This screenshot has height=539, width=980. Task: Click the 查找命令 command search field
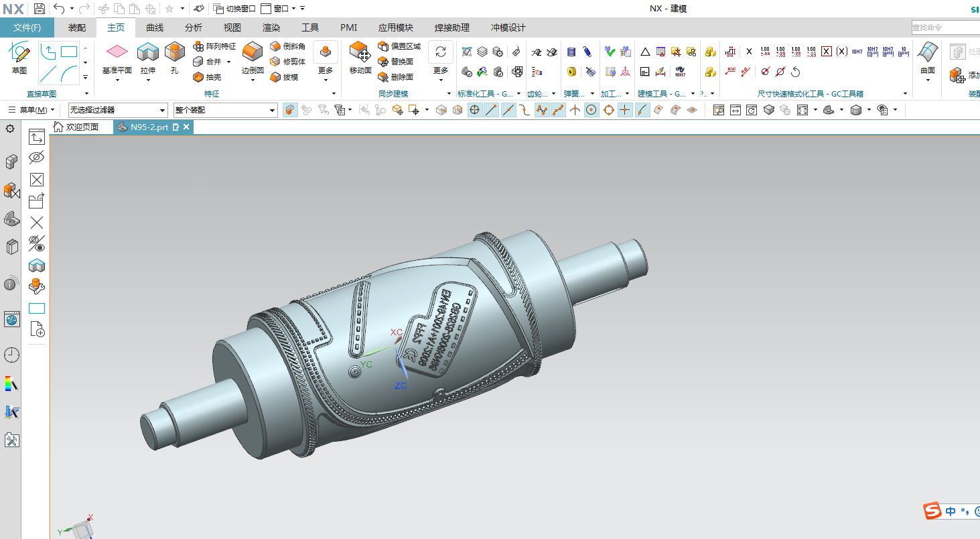click(945, 27)
